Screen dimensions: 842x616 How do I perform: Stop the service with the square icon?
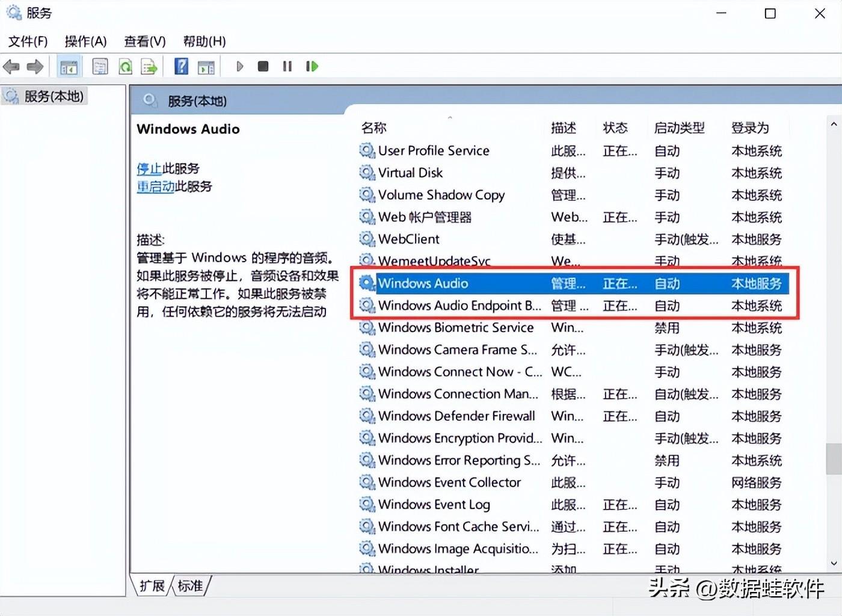pyautogui.click(x=263, y=66)
